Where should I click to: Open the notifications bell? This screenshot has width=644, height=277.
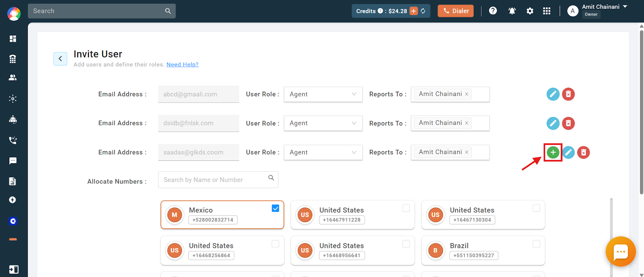[x=512, y=11]
